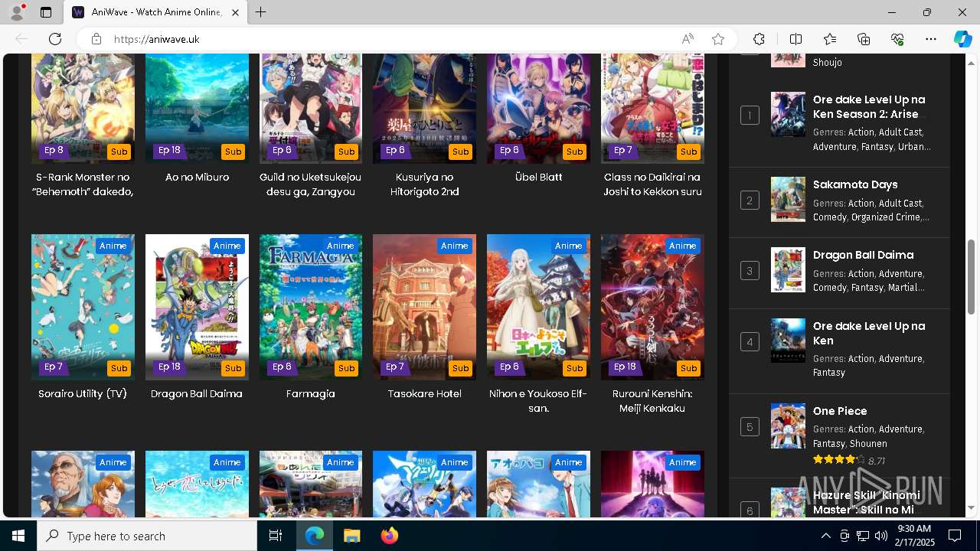Click the page vertical scrollbar thumb
The width and height of the screenshot is (980, 551).
pyautogui.click(x=972, y=276)
